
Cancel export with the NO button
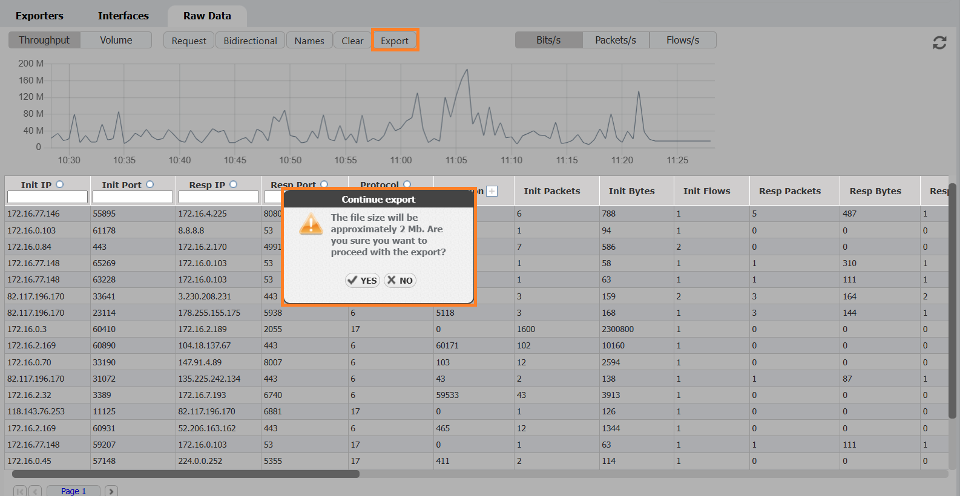400,280
